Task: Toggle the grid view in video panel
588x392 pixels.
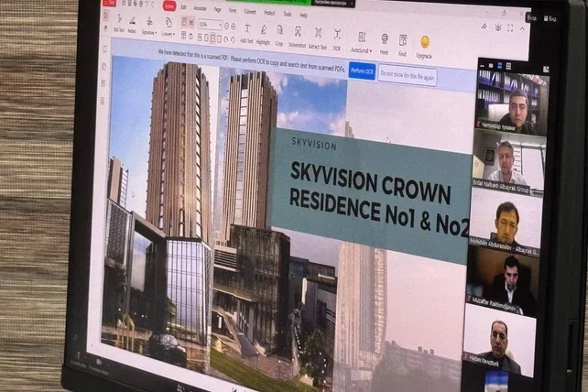Action: pos(508,67)
